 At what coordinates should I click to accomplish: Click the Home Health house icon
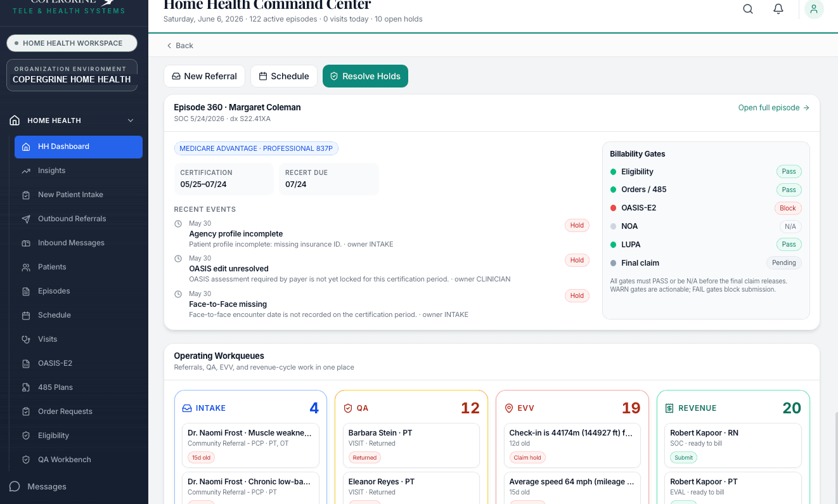click(15, 120)
